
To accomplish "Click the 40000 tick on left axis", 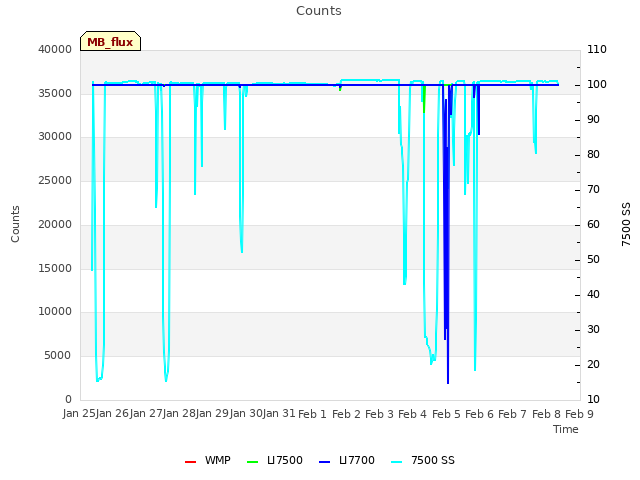I will tap(55, 49).
